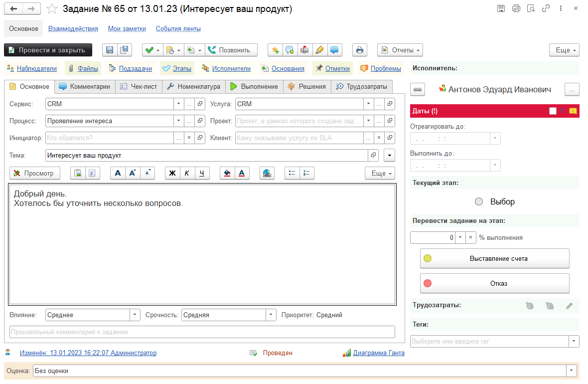Click the preview magnifier icon in the title bar
Viewport: 588px width, 384px height.
(532, 8)
